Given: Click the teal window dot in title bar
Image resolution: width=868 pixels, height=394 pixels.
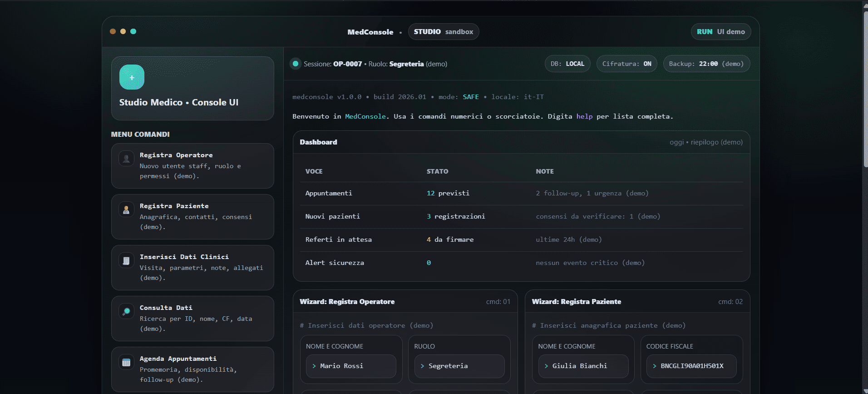Looking at the screenshot, I should point(133,31).
